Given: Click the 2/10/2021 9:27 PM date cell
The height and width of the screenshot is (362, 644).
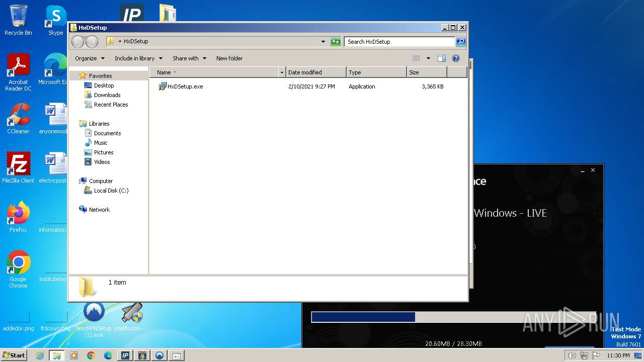Looking at the screenshot, I should click(311, 86).
